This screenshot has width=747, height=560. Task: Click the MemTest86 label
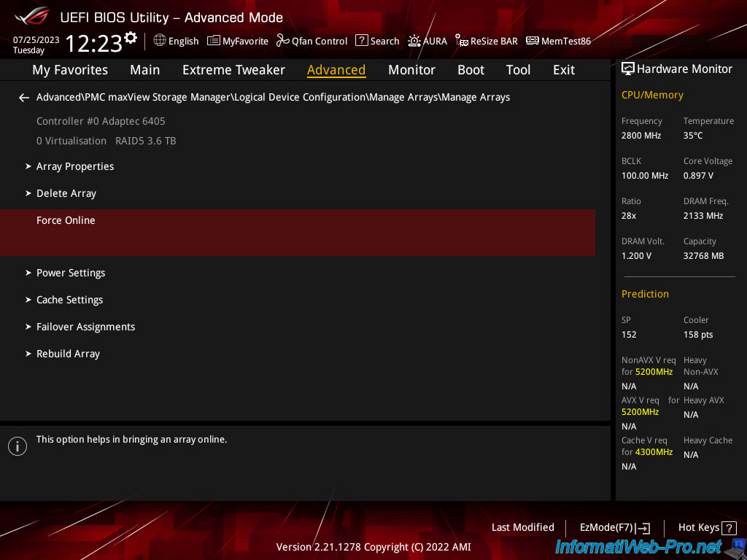coord(566,41)
